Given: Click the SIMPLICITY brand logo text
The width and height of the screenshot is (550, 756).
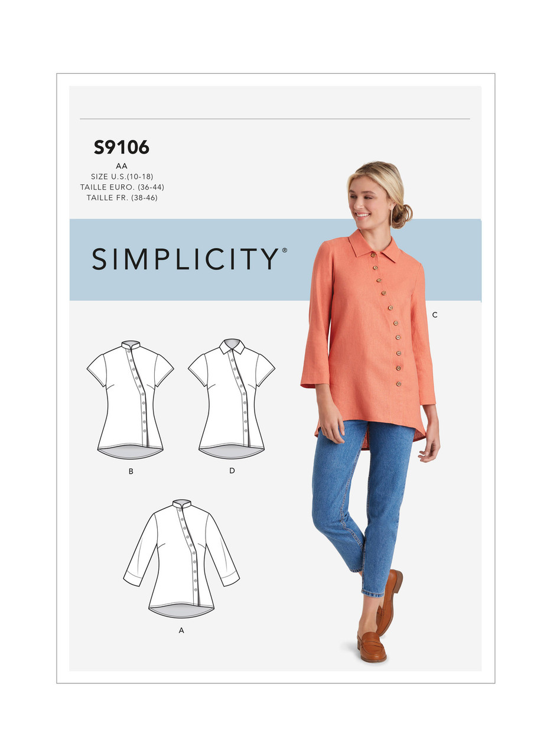Looking at the screenshot, I should coord(185,259).
